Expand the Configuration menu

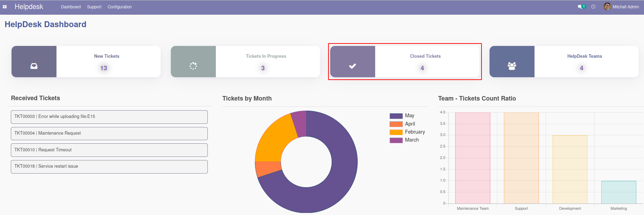click(x=120, y=7)
